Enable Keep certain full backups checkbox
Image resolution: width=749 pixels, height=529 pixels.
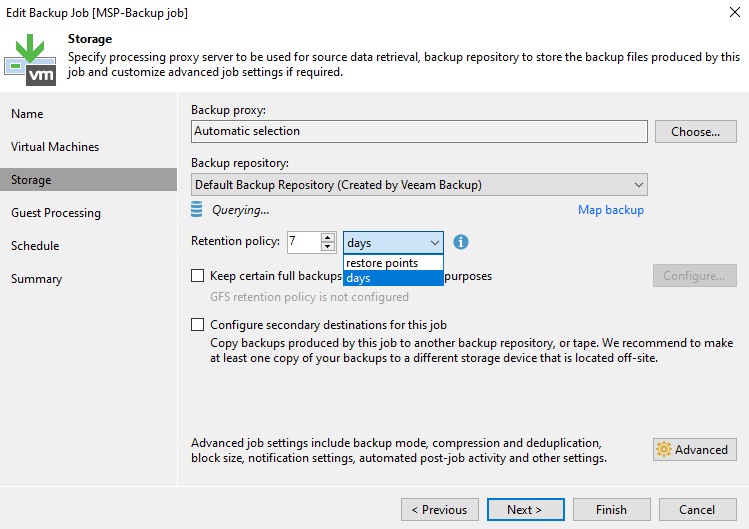point(197,275)
